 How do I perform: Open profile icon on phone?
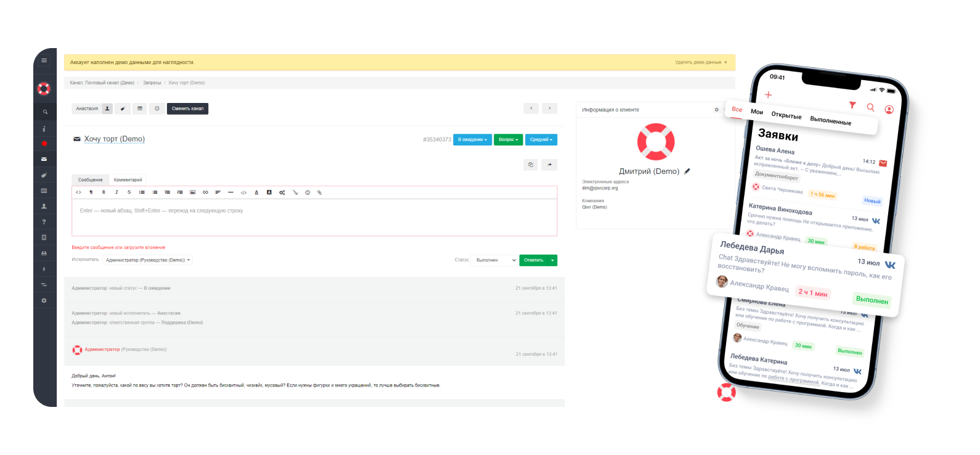(889, 110)
